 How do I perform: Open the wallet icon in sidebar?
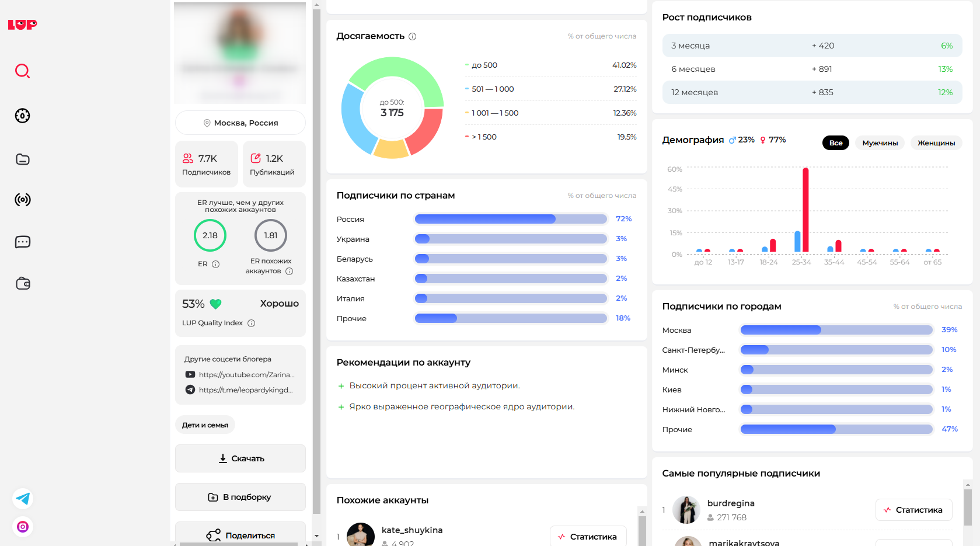tap(22, 284)
